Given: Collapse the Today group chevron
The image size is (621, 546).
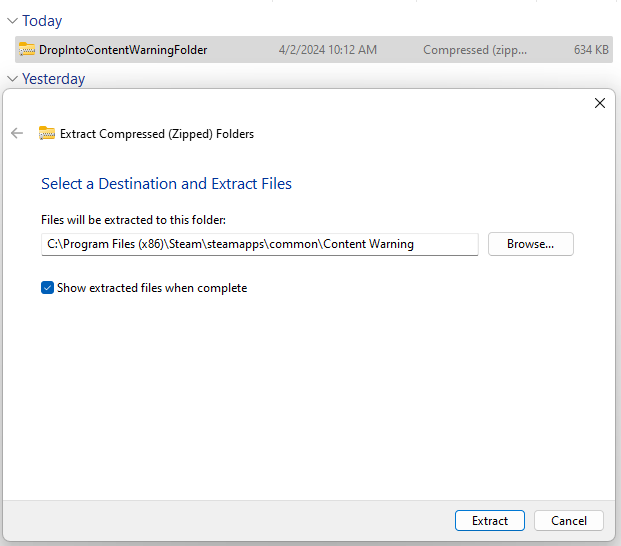Looking at the screenshot, I should click(12, 21).
